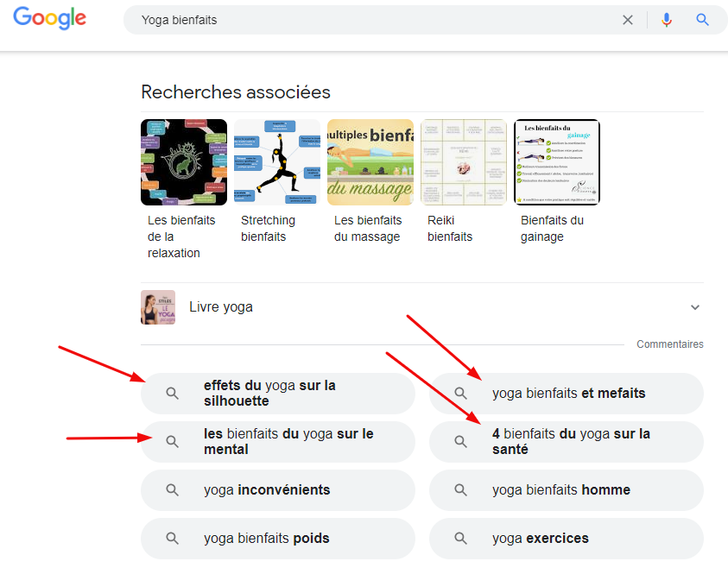Screen dimensions: 728x574
Task: Start voice search with the microphone icon
Action: (667, 20)
